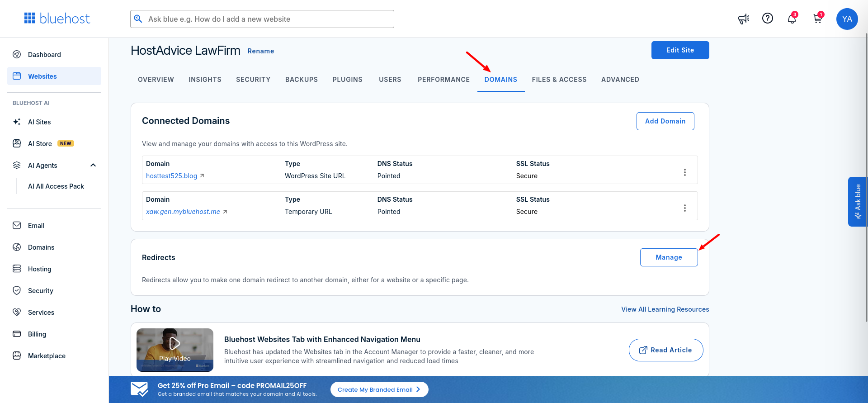Viewport: 868px width, 403px height.
Task: Click the search magnifier icon
Action: point(138,19)
